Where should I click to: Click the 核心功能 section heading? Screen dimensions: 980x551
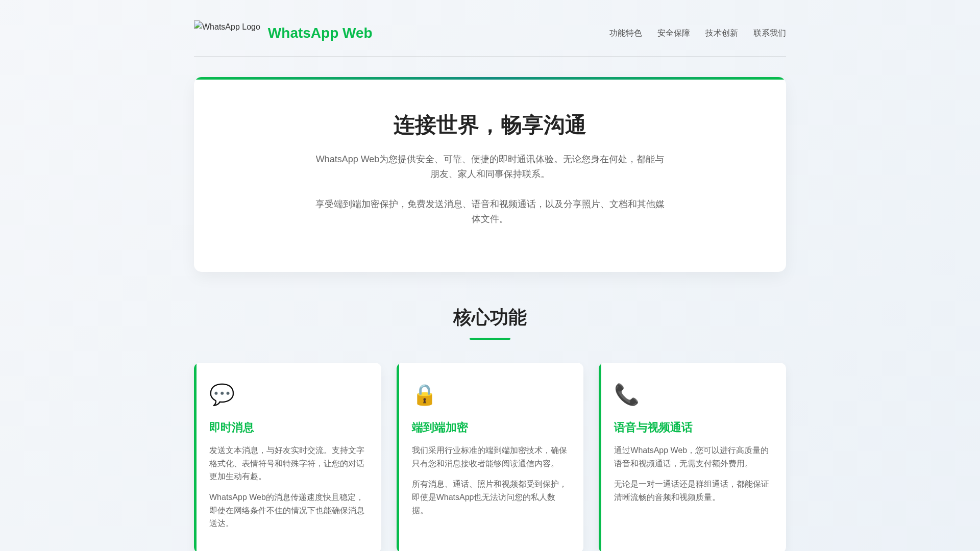(x=490, y=318)
